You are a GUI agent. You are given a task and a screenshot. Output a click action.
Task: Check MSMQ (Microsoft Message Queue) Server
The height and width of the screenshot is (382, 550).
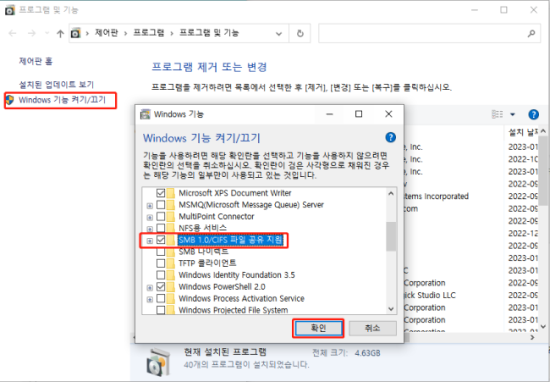point(161,205)
